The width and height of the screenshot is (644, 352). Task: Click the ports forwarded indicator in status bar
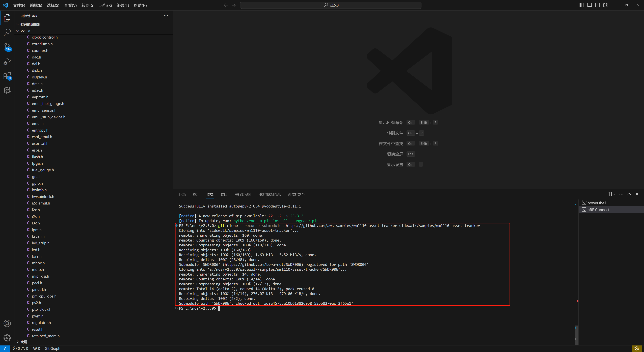pyautogui.click(x=37, y=348)
